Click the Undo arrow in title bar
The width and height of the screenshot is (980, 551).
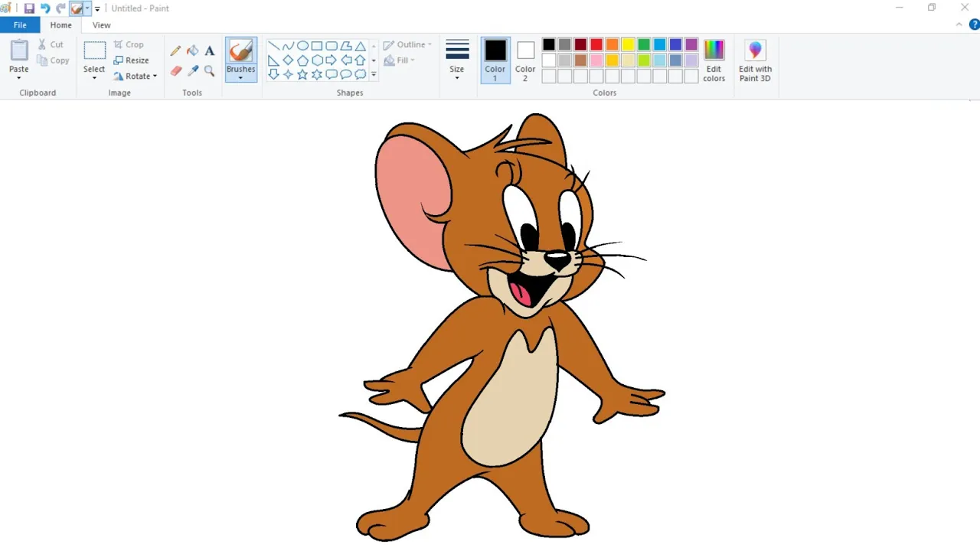coord(45,8)
